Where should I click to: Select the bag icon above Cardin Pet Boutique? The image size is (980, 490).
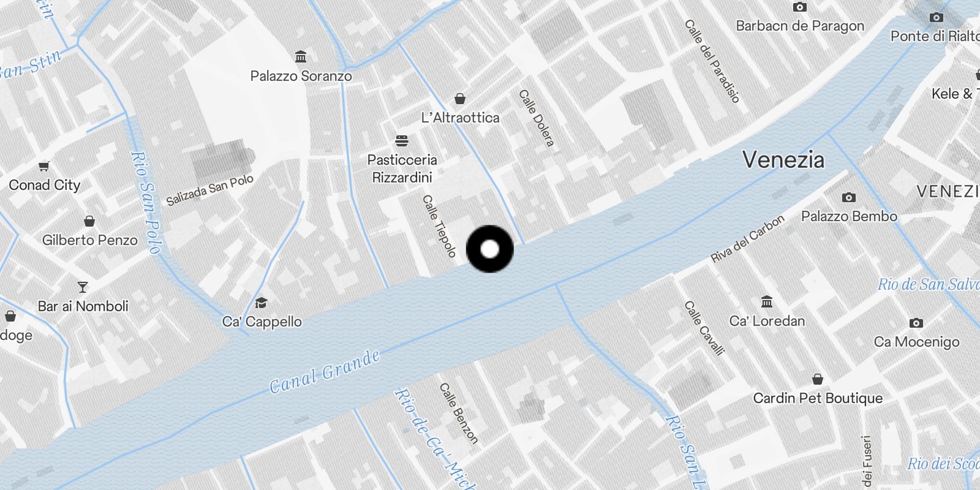tap(817, 379)
